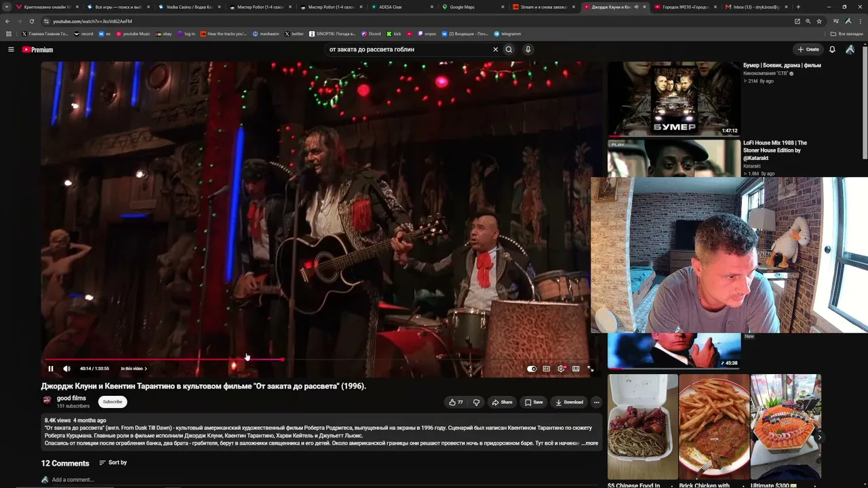This screenshot has width=868, height=488.
Task: Open the account avatar menu
Action: click(x=850, y=49)
